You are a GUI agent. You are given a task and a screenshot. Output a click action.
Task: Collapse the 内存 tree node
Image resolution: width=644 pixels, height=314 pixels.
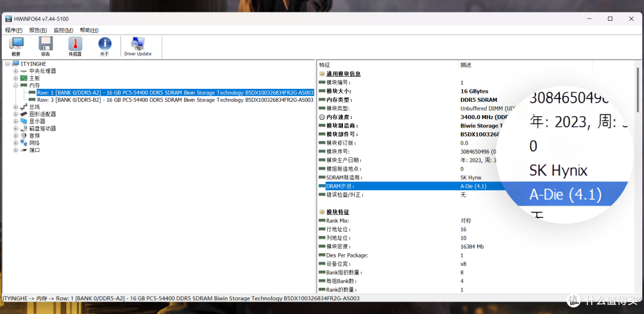coord(16,85)
